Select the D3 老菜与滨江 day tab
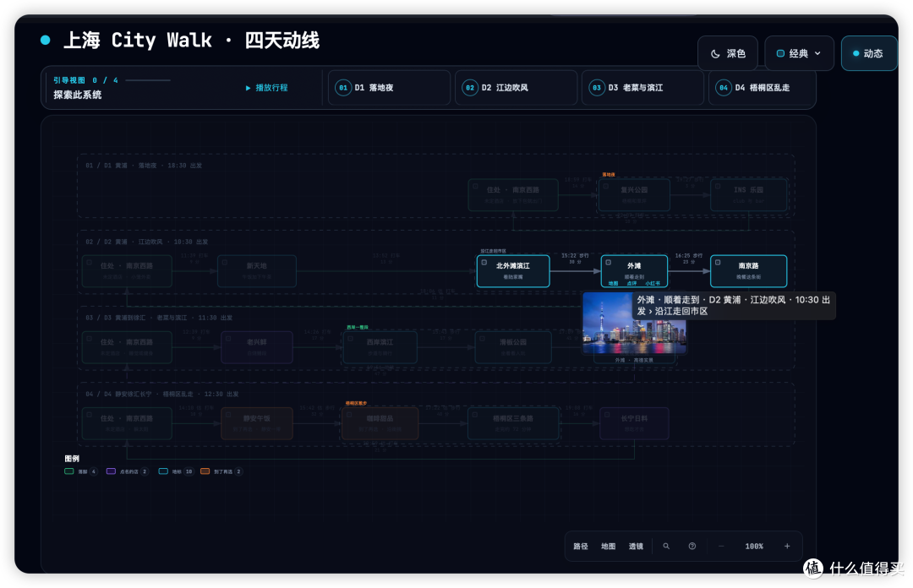 tap(642, 88)
